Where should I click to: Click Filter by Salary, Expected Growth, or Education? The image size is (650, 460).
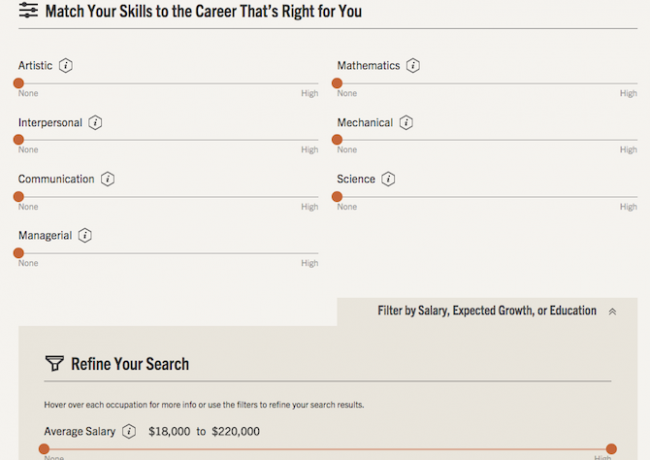[x=487, y=311]
